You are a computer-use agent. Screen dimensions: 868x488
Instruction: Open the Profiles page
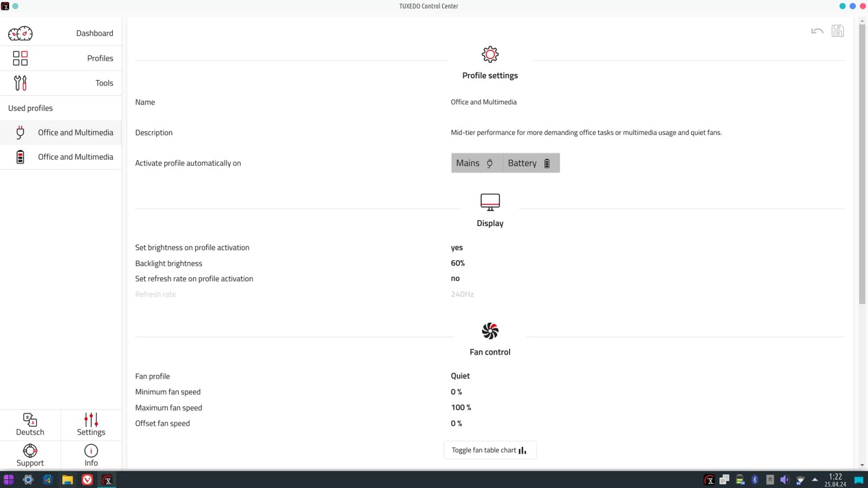point(61,58)
